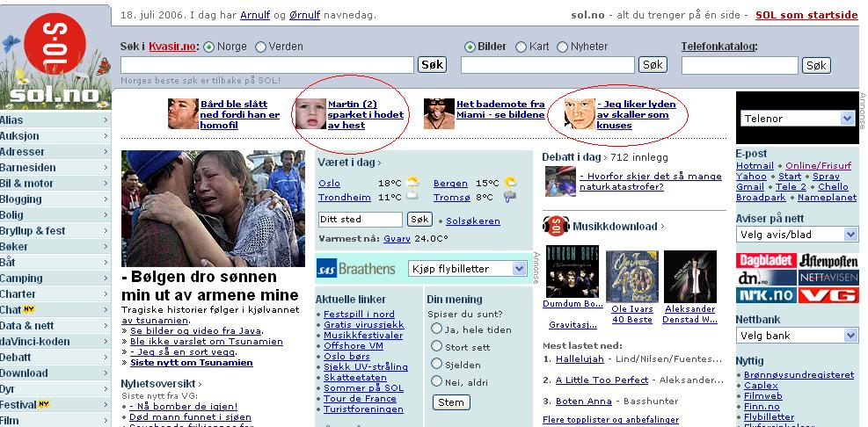Click the Het bademote thumbnail
The width and height of the screenshot is (868, 427).
click(x=439, y=114)
